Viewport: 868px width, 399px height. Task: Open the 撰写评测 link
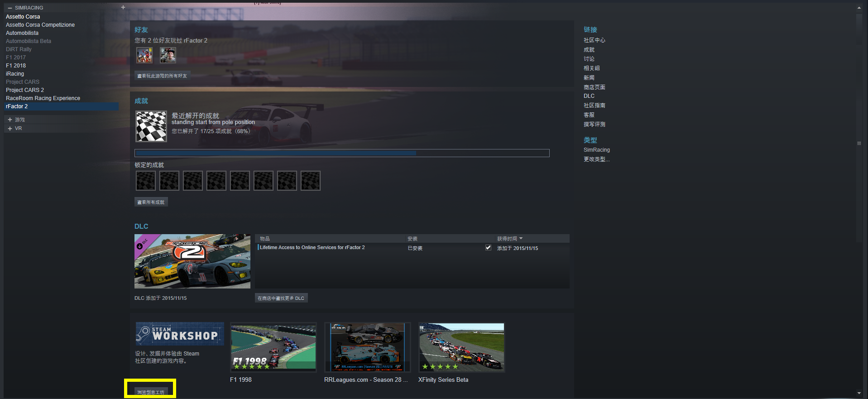point(595,125)
